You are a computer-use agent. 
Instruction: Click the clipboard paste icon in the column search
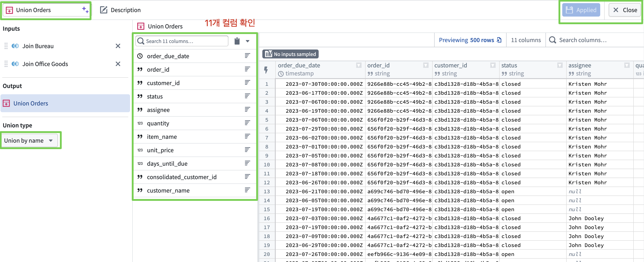pyautogui.click(x=237, y=41)
